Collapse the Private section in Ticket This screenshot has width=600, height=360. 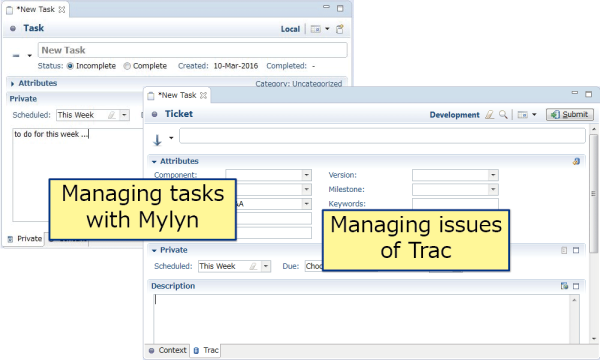pyautogui.click(x=154, y=251)
